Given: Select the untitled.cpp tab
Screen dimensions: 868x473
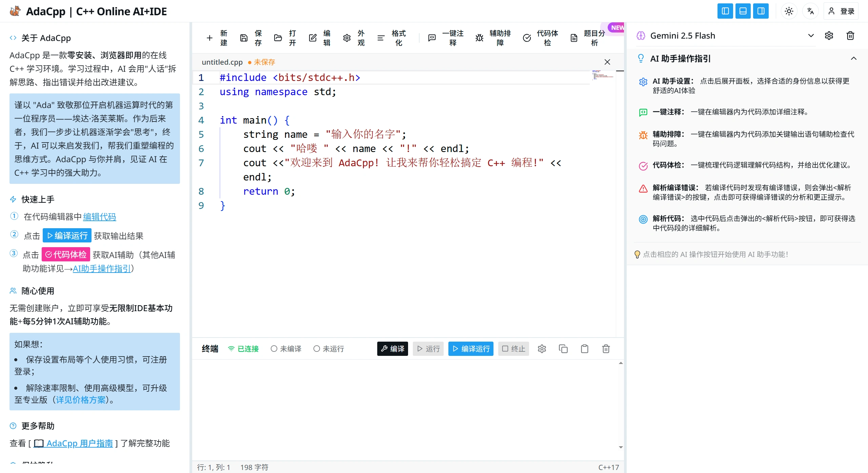Looking at the screenshot, I should coord(222,62).
